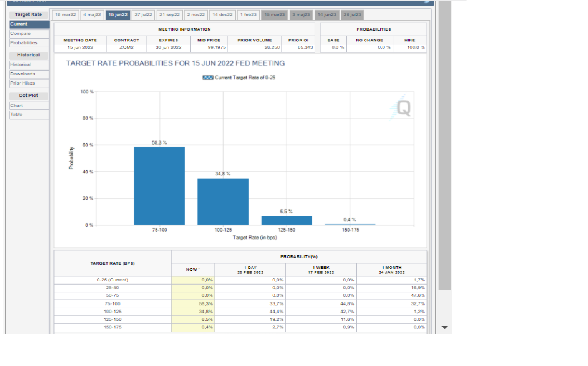Click the Current Target Rate legend swatch
This screenshot has height=366, width=588.
click(x=208, y=78)
